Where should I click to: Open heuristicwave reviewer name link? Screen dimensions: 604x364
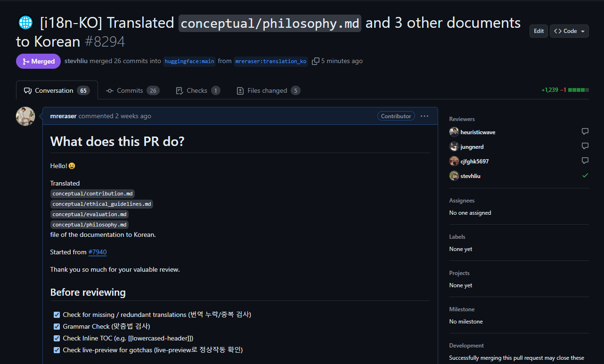[x=478, y=132]
